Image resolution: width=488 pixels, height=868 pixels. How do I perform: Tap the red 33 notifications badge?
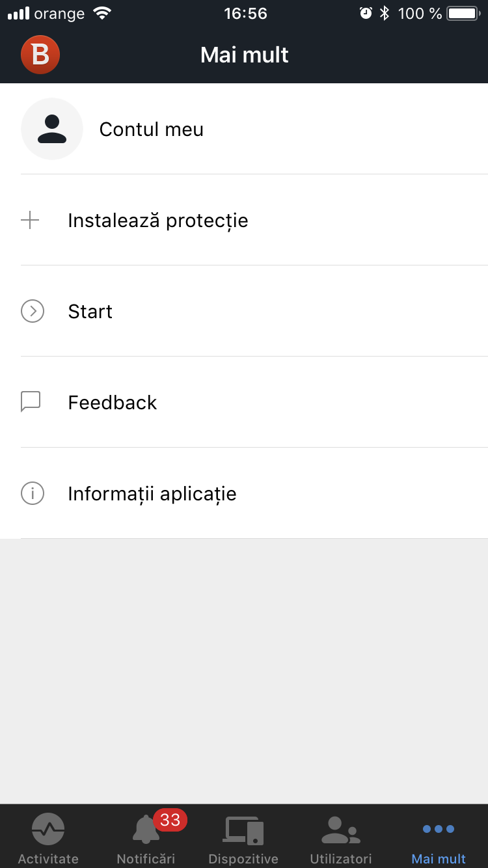170,820
